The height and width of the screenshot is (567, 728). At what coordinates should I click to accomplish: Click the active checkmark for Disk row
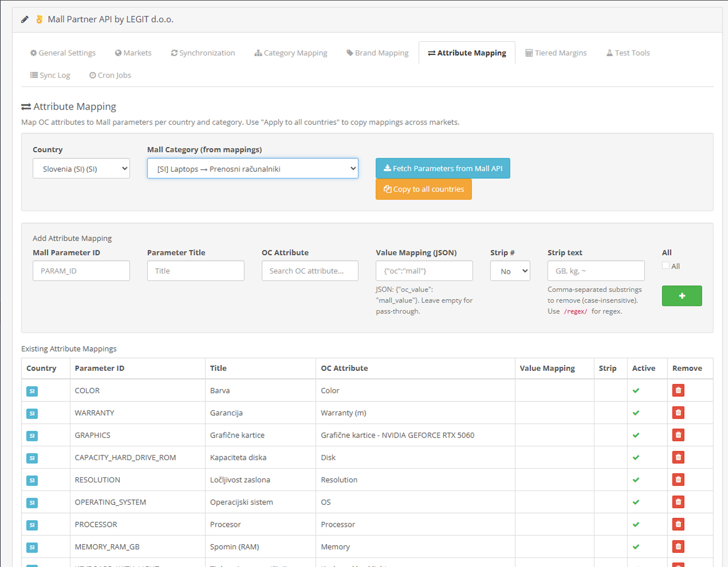coord(636,457)
